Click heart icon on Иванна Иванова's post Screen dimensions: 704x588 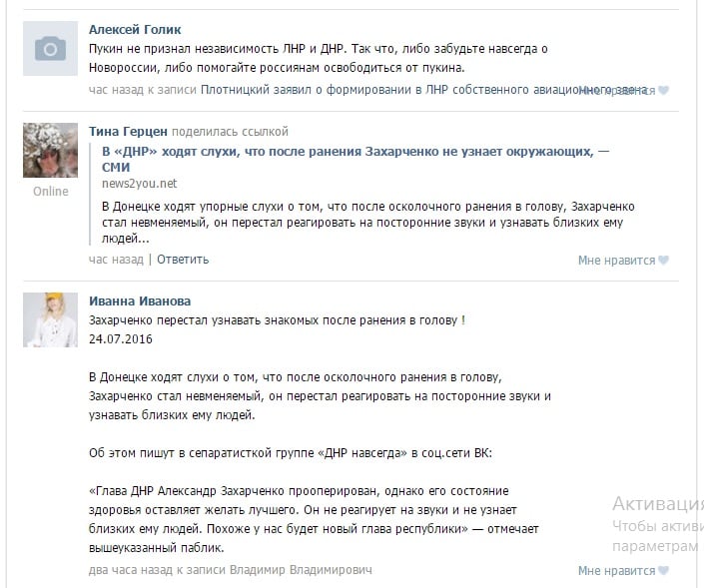tap(663, 570)
